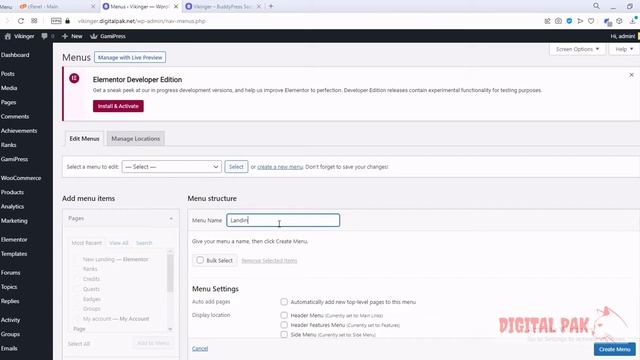
Task: Click the New plus item in the admin bar
Action: click(72, 36)
